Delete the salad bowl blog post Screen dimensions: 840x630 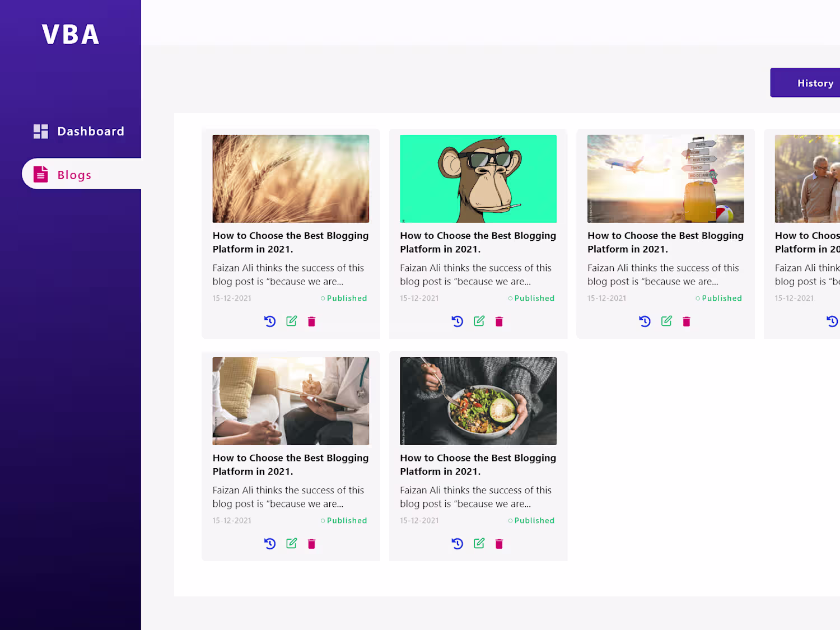coord(500,544)
